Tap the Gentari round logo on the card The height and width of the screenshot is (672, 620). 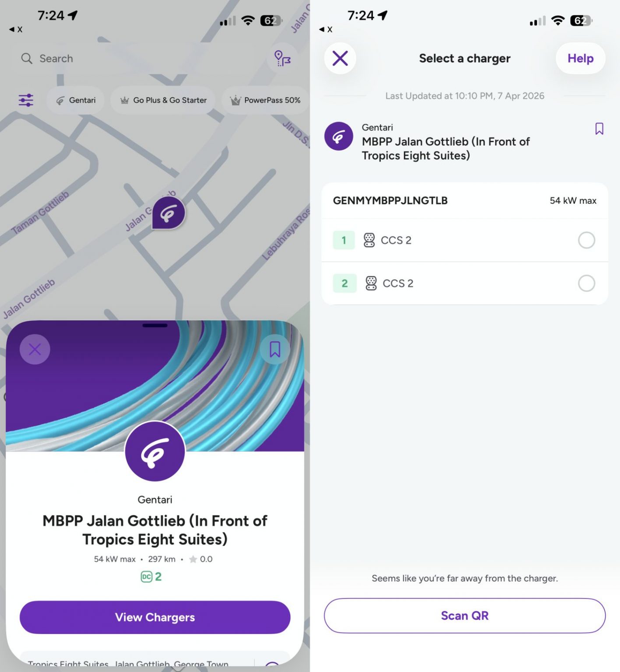[x=155, y=451]
